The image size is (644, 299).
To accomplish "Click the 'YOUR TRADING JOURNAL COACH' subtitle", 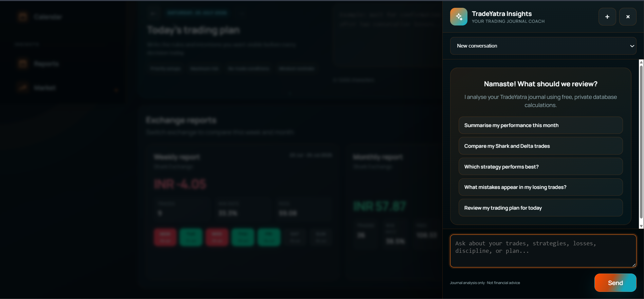I will coord(508,21).
